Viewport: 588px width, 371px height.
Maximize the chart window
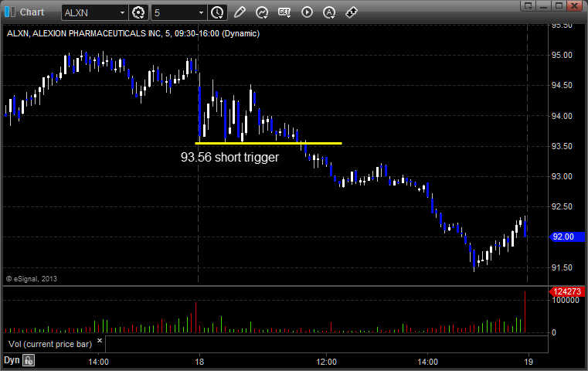click(x=559, y=5)
